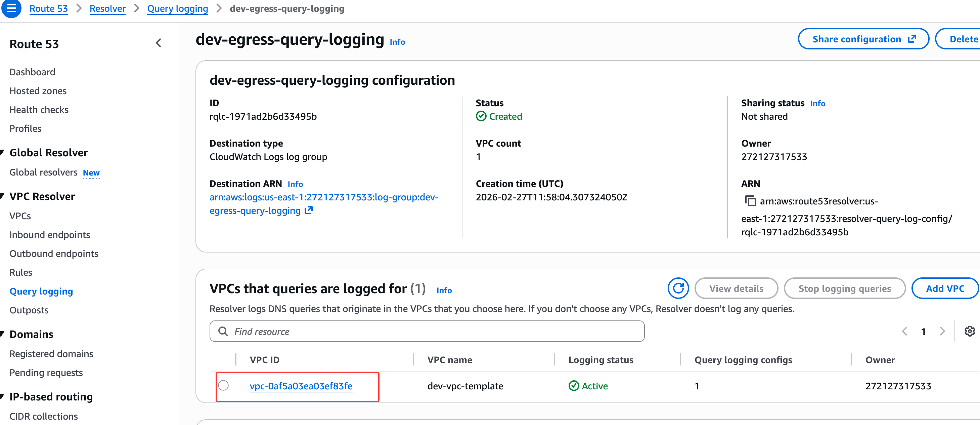Expand the IP-based routing section
980x425 pixels.
pos(3,397)
